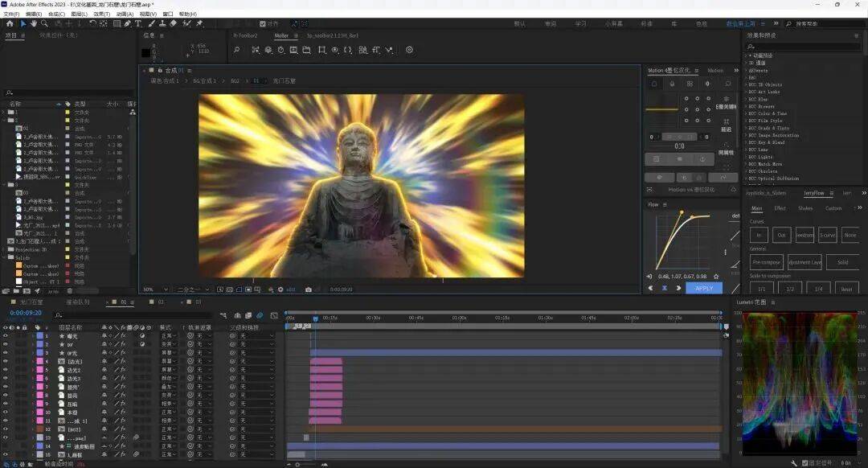Image resolution: width=868 pixels, height=468 pixels.
Task: Select the Zoom magnifier tool
Action: (44, 23)
